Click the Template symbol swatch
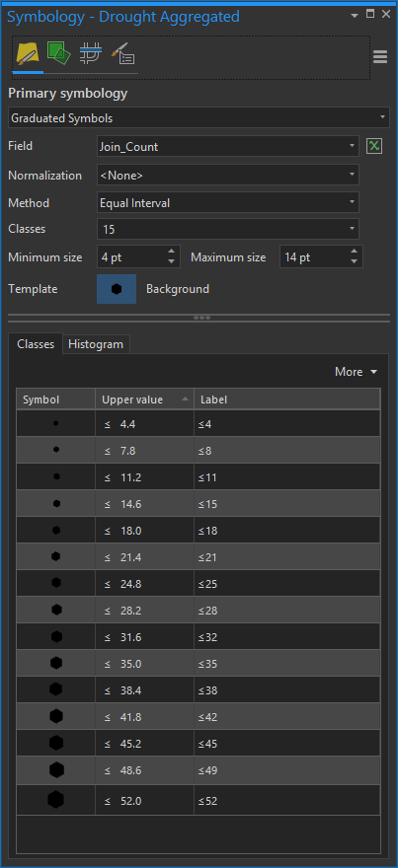The image size is (398, 868). (x=117, y=289)
